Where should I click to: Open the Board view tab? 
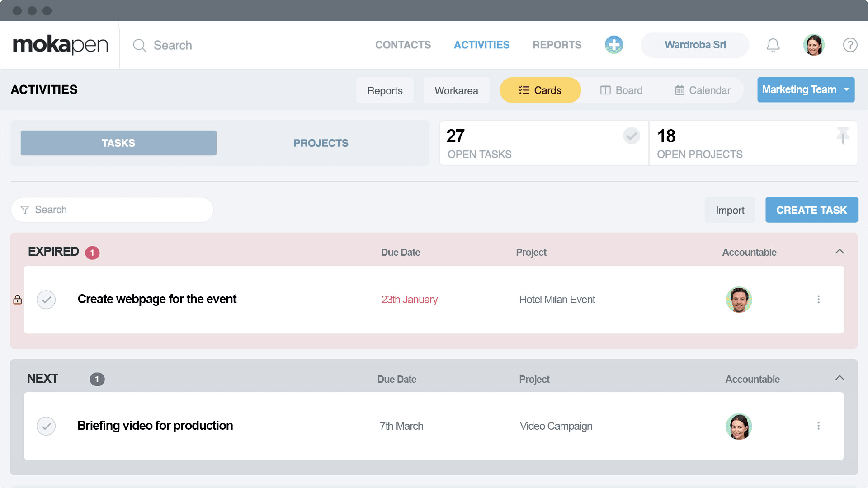click(622, 90)
